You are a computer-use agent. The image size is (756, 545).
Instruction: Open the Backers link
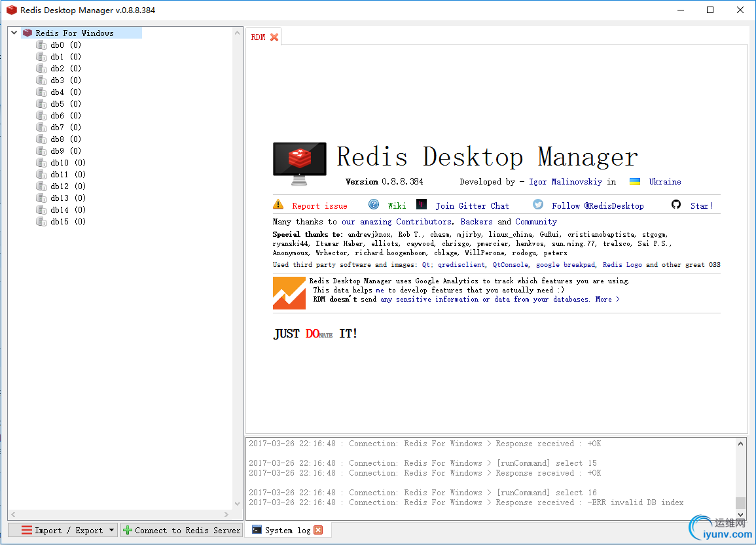coord(477,222)
